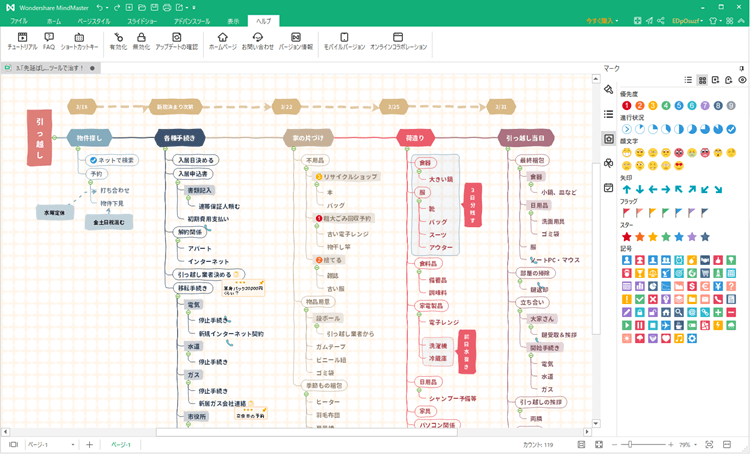750x454 pixels.
Task: Switch マーク panel to list view
Action: [688, 80]
